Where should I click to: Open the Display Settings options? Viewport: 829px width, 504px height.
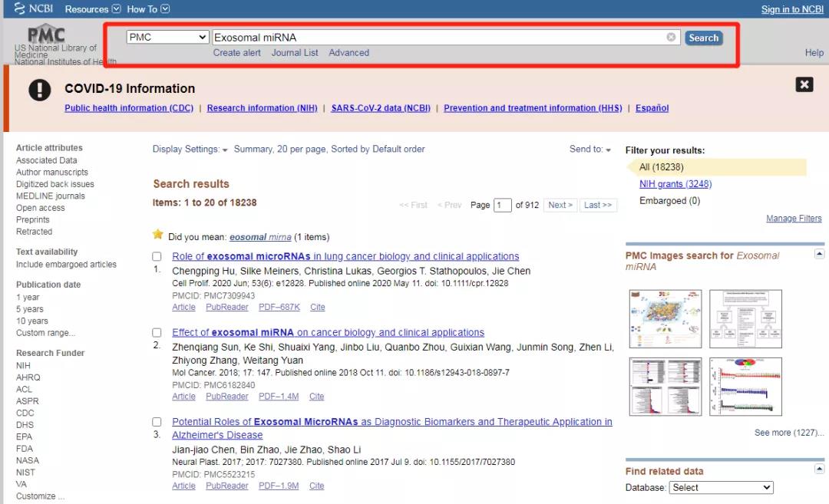pyautogui.click(x=183, y=149)
